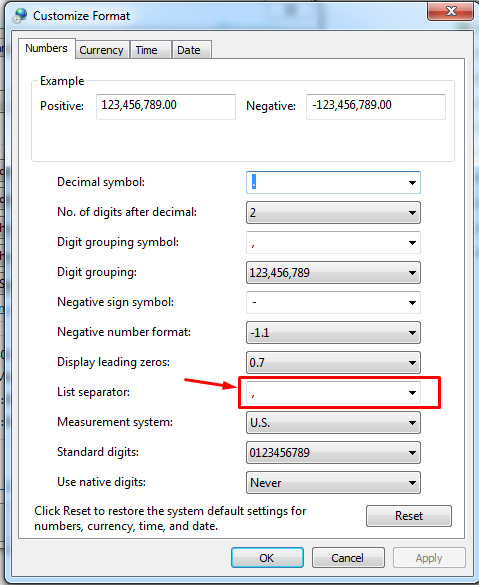
Task: Expand the Use native digits dropdown
Action: tap(333, 483)
